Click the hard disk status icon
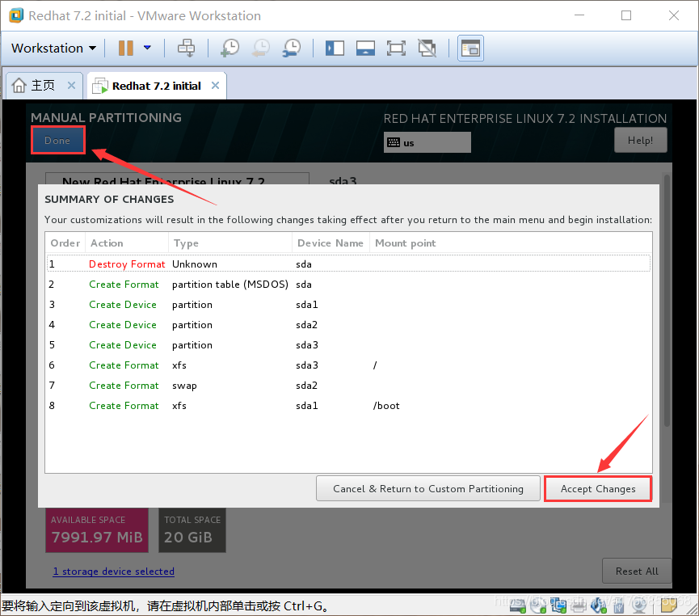This screenshot has width=699, height=616. (518, 605)
